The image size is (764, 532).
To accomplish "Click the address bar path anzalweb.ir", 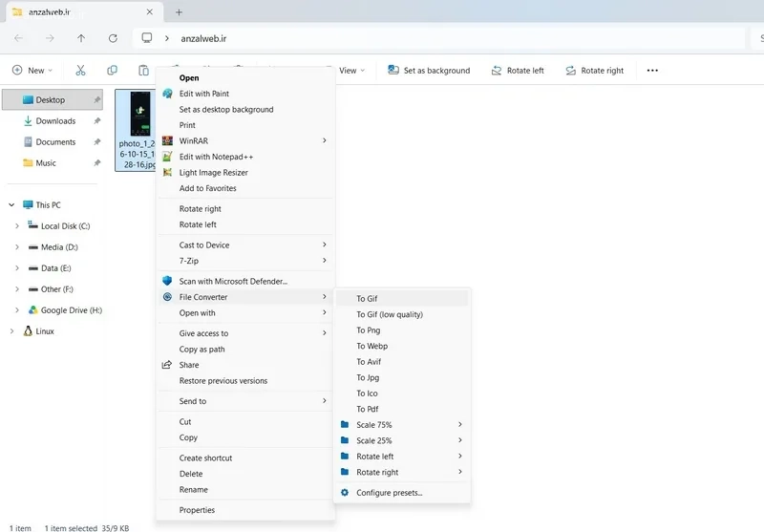I will click(x=203, y=38).
